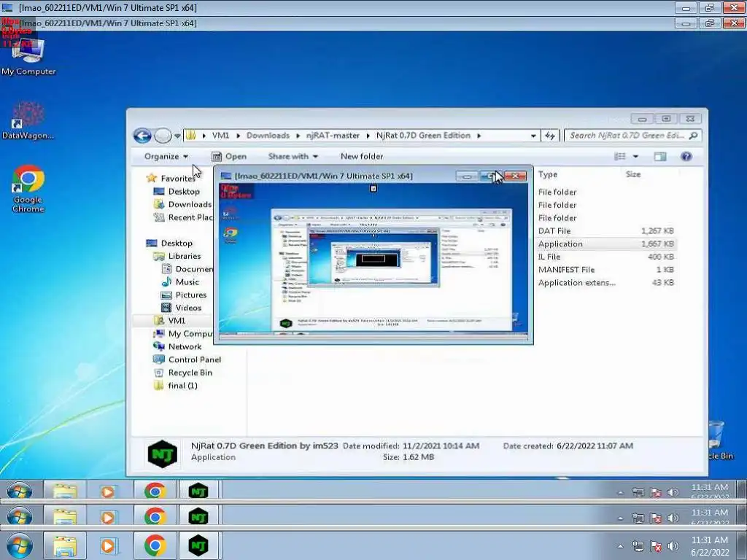Select Recent Places in navigation pane
Image resolution: width=747 pixels, height=560 pixels.
183,217
